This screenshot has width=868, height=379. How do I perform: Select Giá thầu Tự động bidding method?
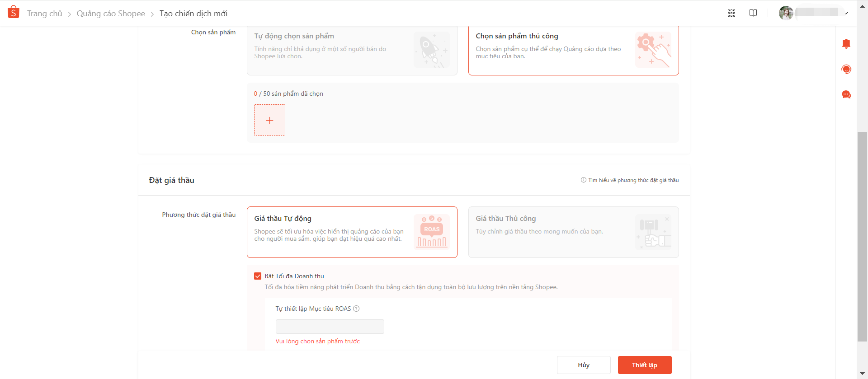coord(352,232)
